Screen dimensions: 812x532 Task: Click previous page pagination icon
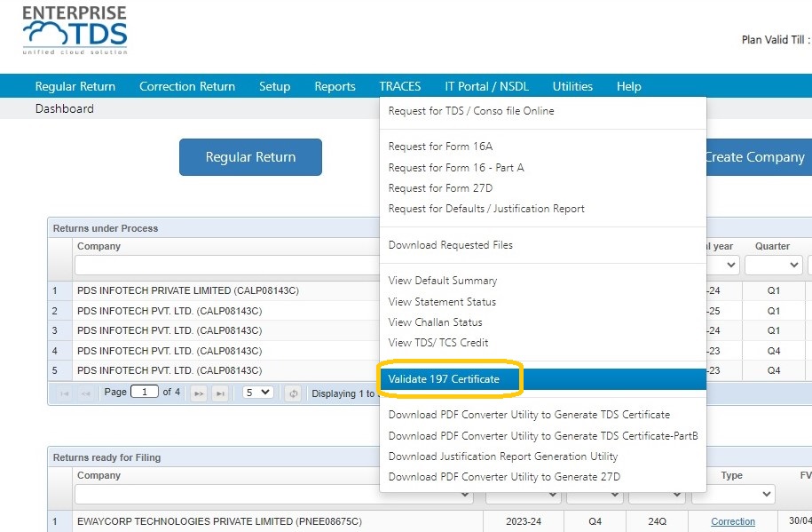(86, 393)
